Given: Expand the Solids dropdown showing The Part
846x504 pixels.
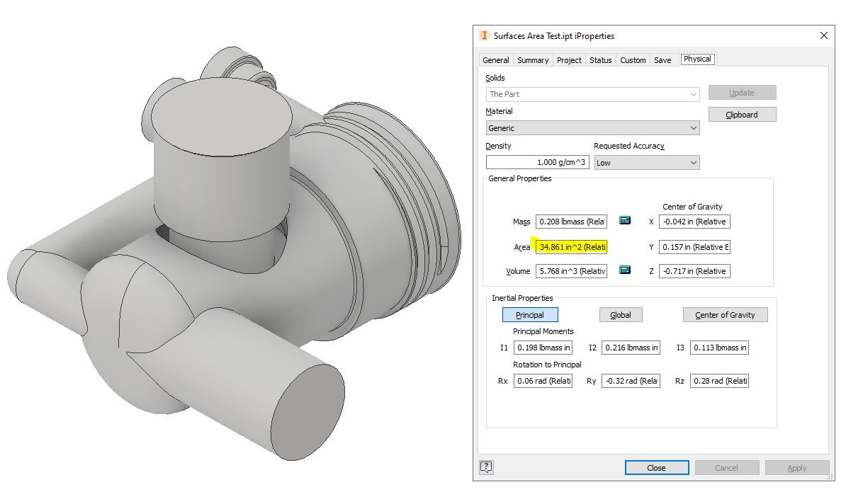Looking at the screenshot, I should point(592,94).
